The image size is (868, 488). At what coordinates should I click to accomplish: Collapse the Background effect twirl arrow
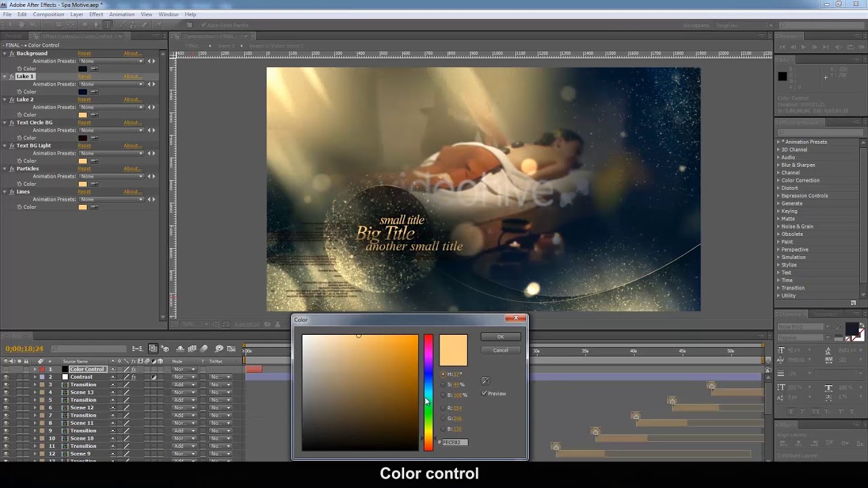click(x=4, y=54)
